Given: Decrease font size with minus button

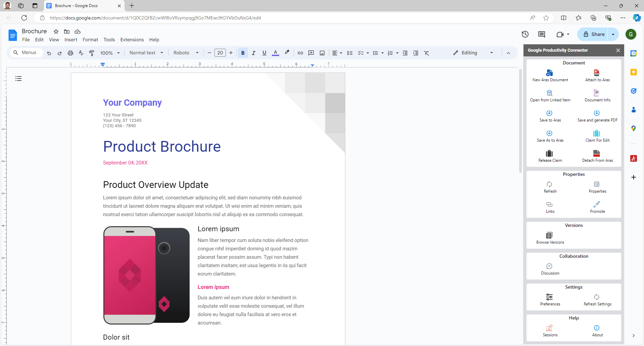Looking at the screenshot, I should (209, 53).
